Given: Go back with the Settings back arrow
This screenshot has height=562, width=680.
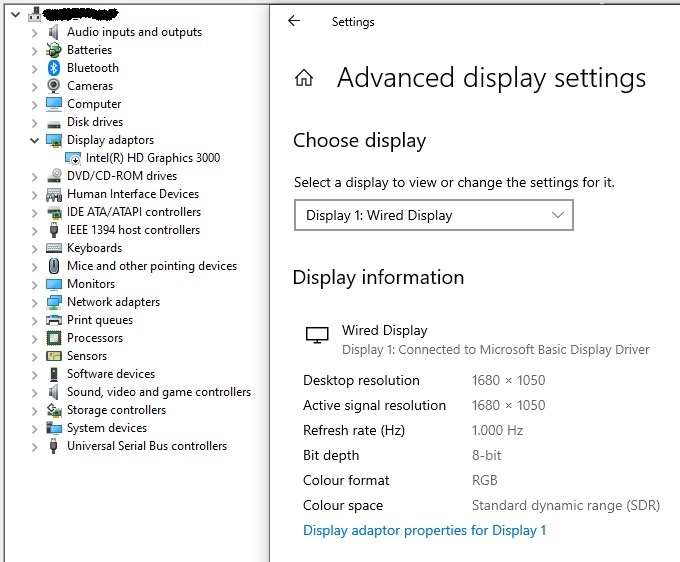Looking at the screenshot, I should [294, 21].
